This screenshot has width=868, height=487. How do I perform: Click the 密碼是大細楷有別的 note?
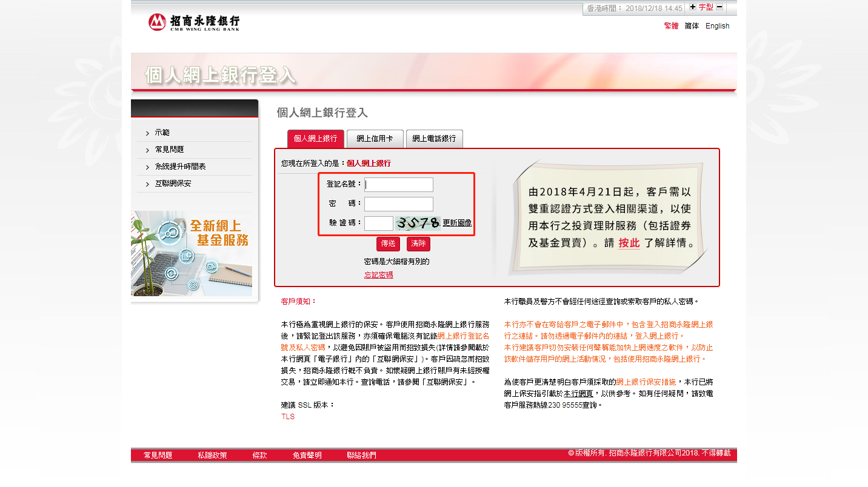(x=396, y=262)
